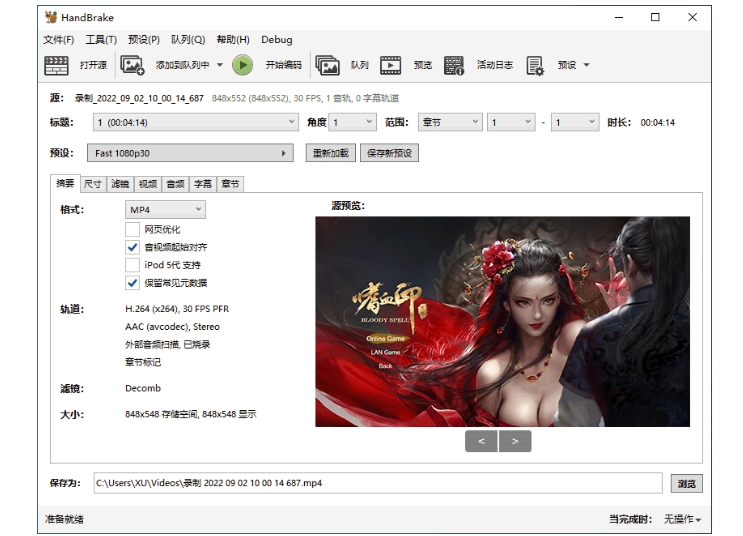Click the 外部音频扫描 text line
This screenshot has width=743, height=536.
pos(168,345)
